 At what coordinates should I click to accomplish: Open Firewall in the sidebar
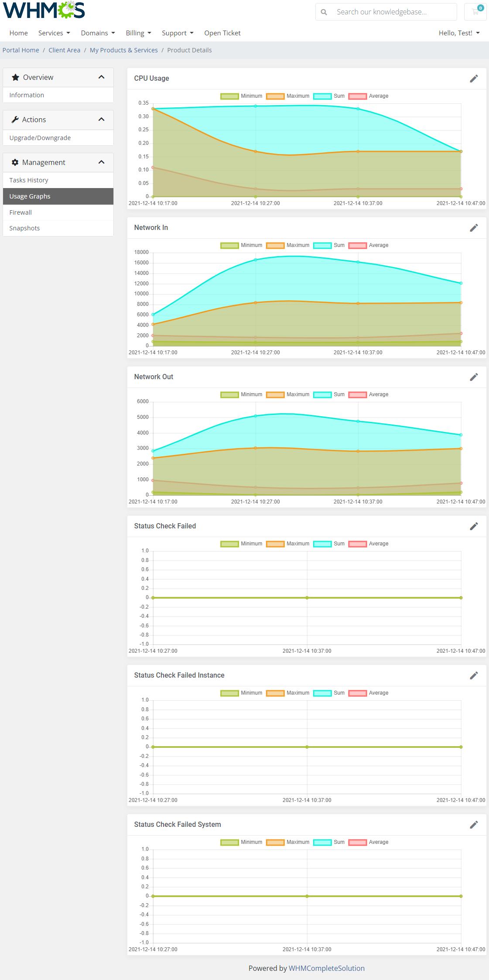pos(58,212)
